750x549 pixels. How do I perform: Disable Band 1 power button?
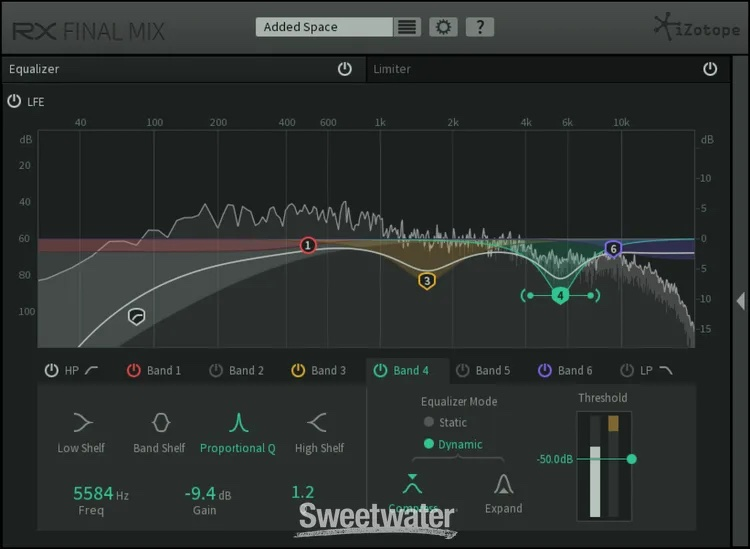133,371
